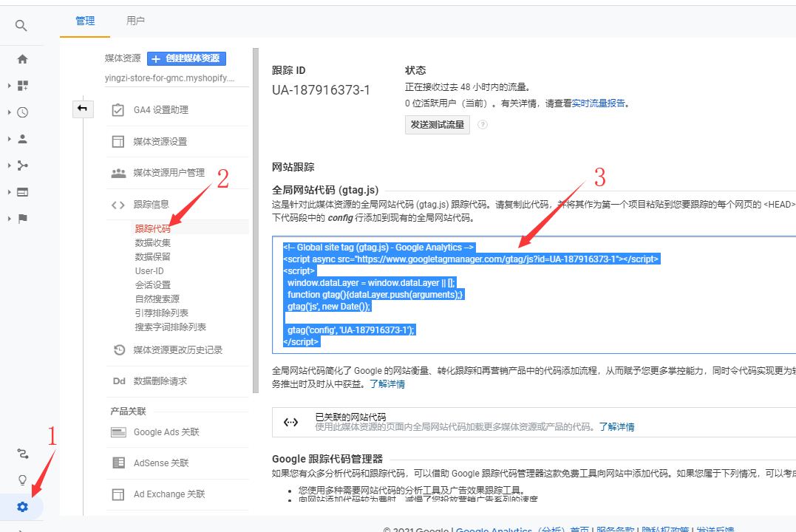Go to Home via house icon

tap(22, 59)
